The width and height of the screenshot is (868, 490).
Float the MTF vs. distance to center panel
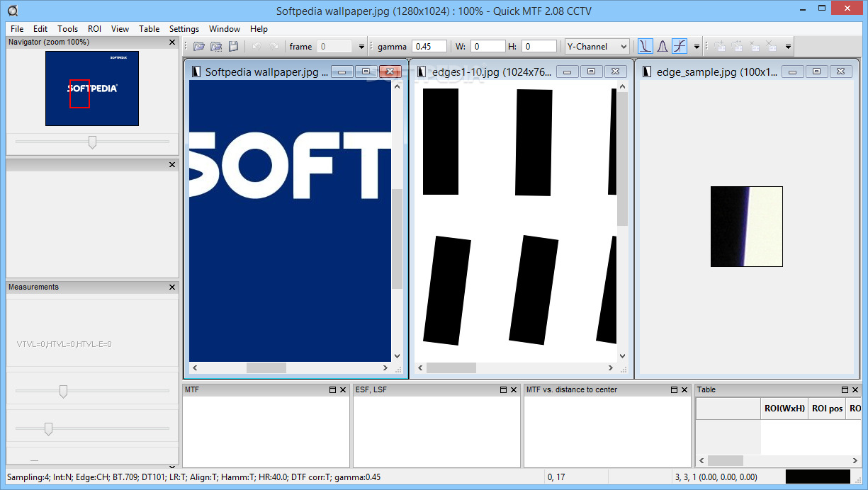[x=674, y=389]
